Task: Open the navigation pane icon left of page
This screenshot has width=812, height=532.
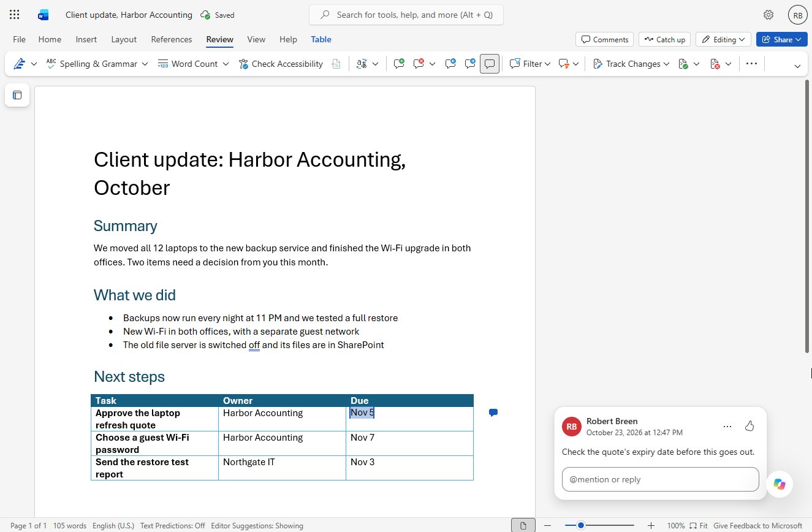Action: coord(17,95)
